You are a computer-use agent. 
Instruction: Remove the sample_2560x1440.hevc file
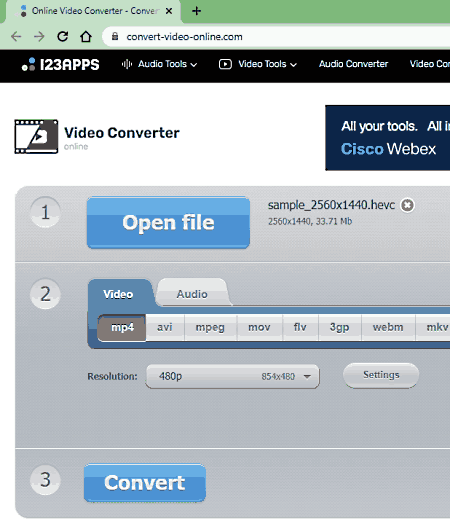[407, 205]
